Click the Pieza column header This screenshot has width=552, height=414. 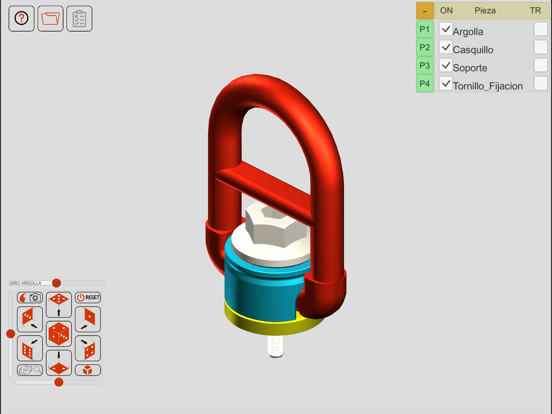click(x=485, y=11)
